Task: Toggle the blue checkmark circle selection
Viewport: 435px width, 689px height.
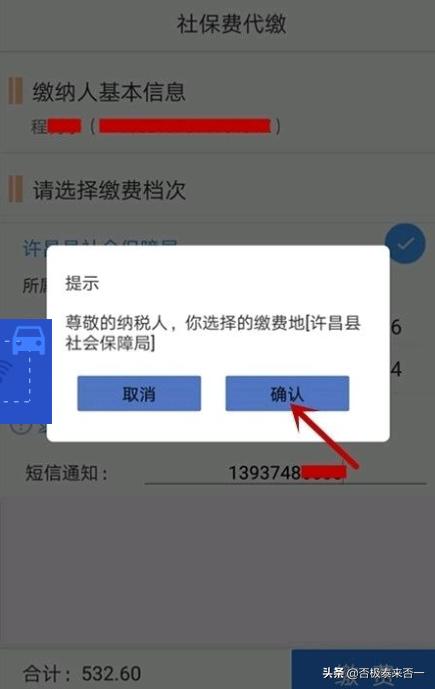Action: (405, 243)
